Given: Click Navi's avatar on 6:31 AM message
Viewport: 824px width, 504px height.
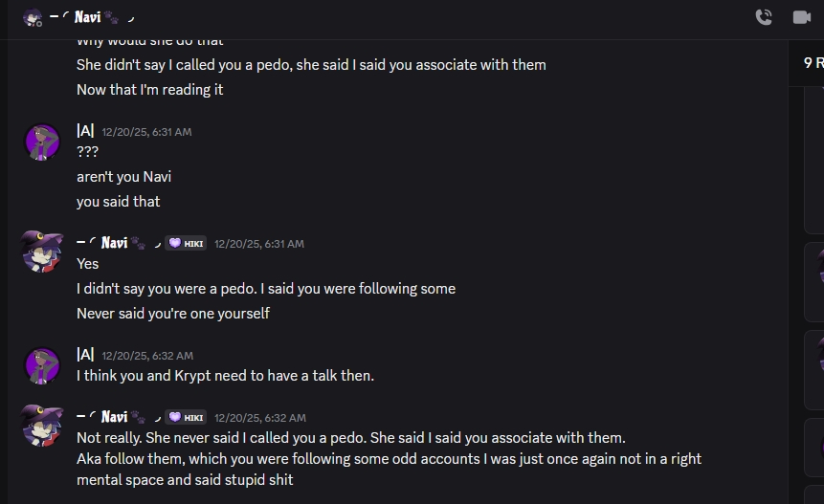Looking at the screenshot, I should click(42, 252).
